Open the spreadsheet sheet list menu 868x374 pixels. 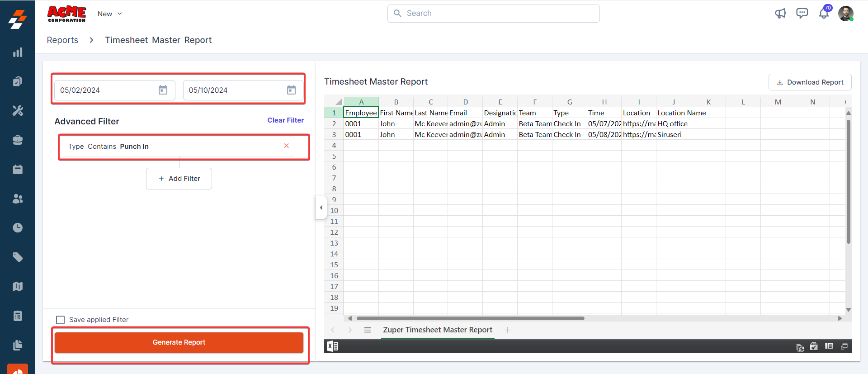click(368, 330)
